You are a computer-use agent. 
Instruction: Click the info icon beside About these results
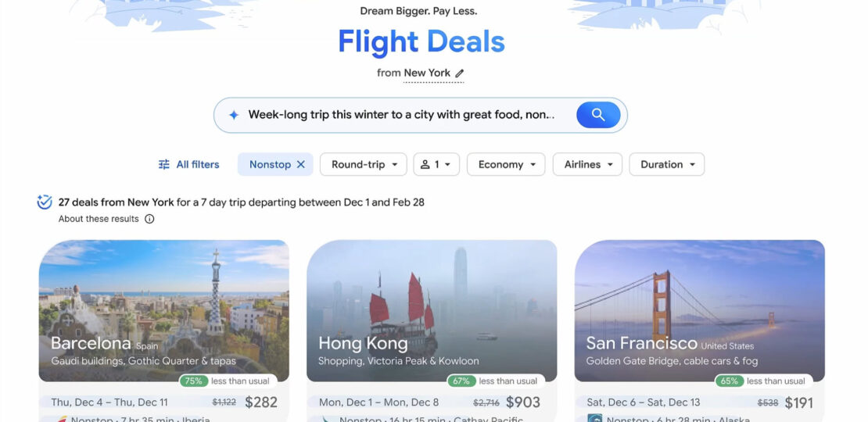(149, 219)
